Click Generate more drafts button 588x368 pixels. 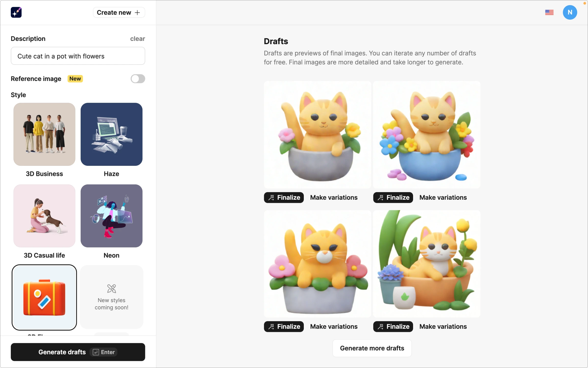[372, 348]
